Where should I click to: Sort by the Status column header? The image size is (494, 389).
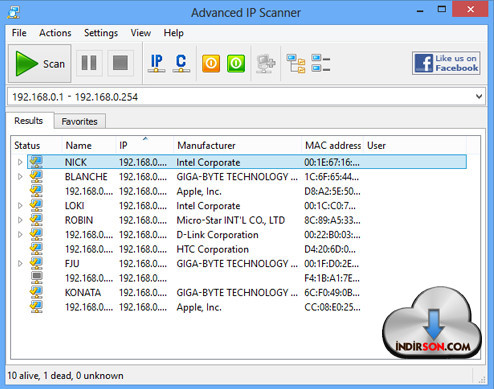(37, 145)
